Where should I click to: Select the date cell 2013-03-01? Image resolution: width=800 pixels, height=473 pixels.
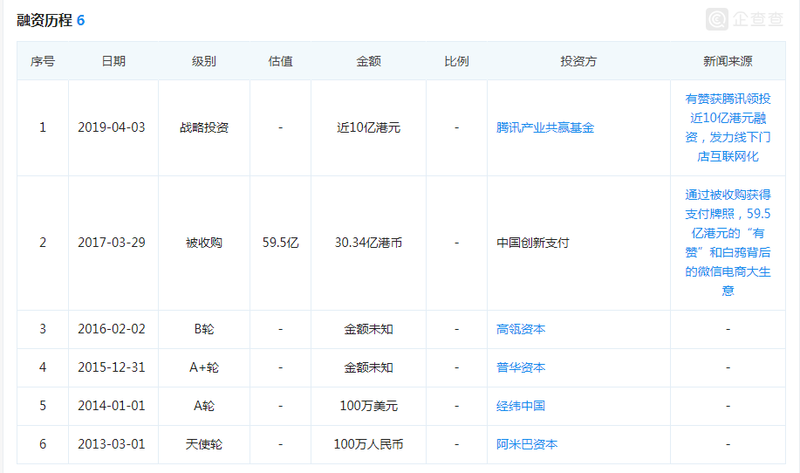[111, 444]
